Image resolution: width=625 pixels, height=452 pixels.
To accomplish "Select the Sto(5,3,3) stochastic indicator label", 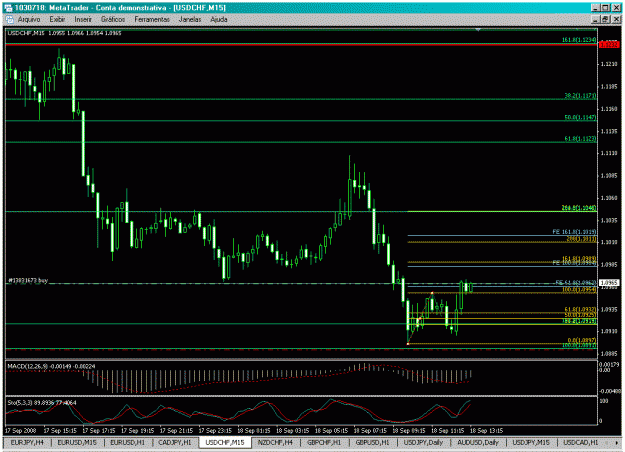I will click(x=42, y=403).
